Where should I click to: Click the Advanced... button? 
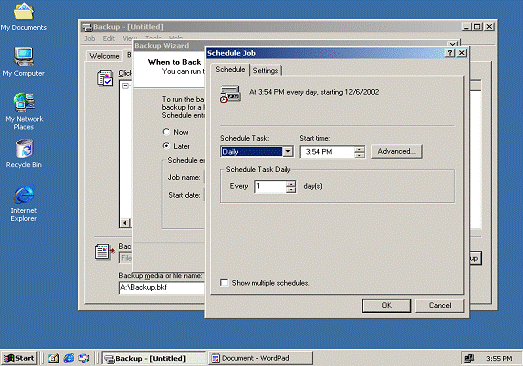(x=397, y=151)
